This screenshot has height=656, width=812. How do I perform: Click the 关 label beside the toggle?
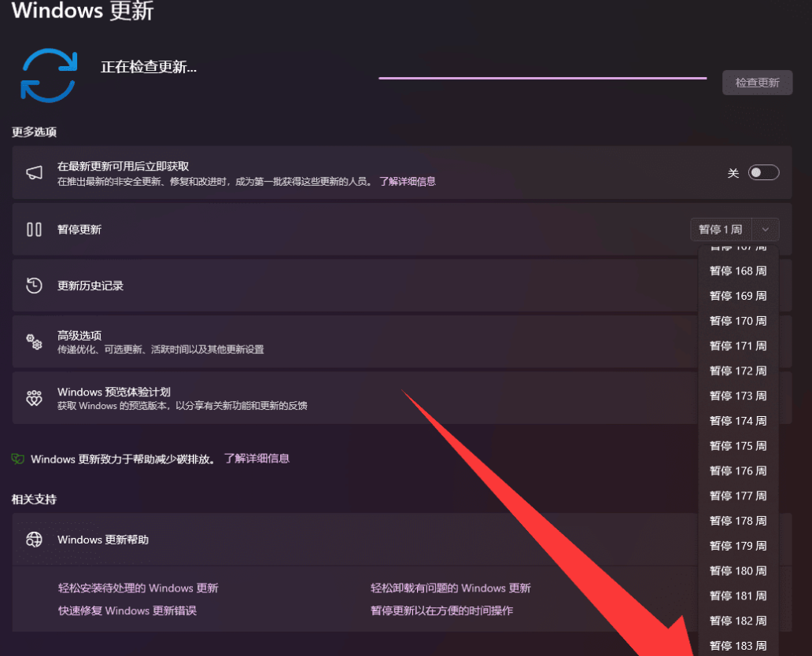[x=733, y=173]
